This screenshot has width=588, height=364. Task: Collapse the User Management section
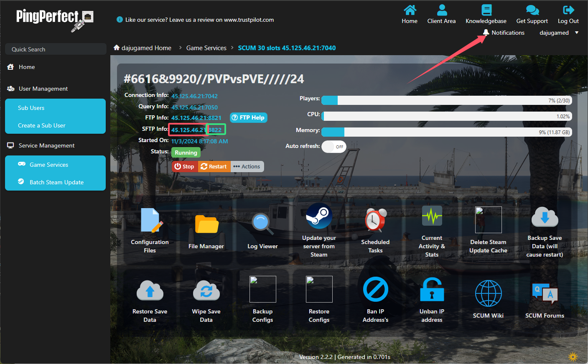43,89
